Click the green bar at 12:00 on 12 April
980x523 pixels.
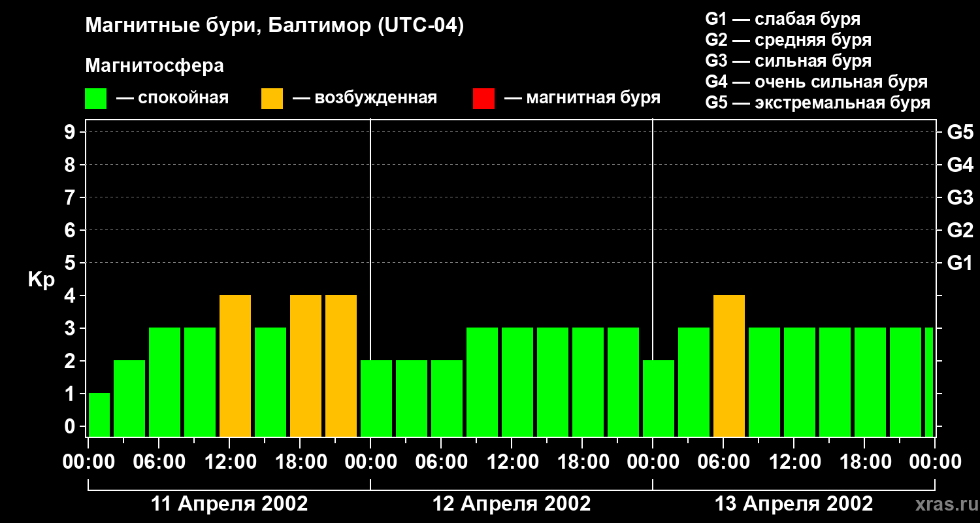[517, 382]
